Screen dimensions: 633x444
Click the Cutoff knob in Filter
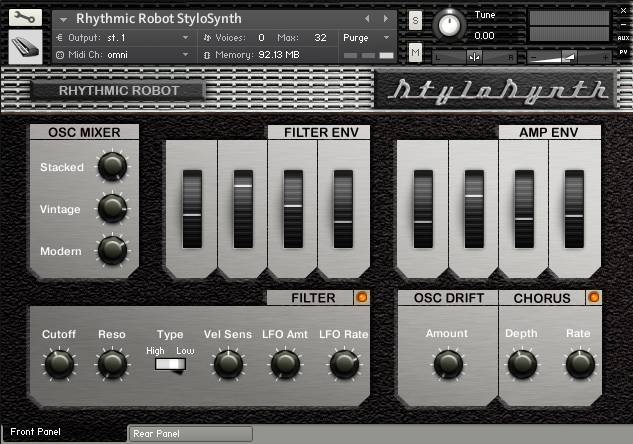[58, 364]
